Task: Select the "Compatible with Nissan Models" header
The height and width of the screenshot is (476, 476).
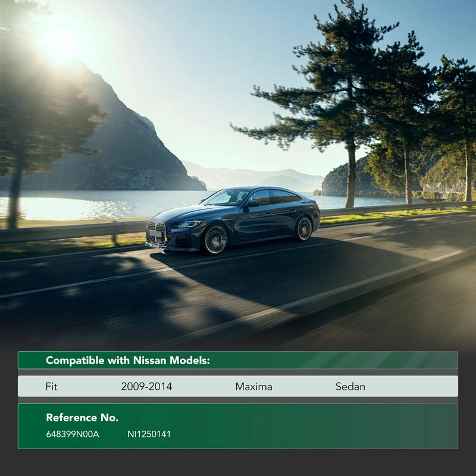Action: click(127, 360)
